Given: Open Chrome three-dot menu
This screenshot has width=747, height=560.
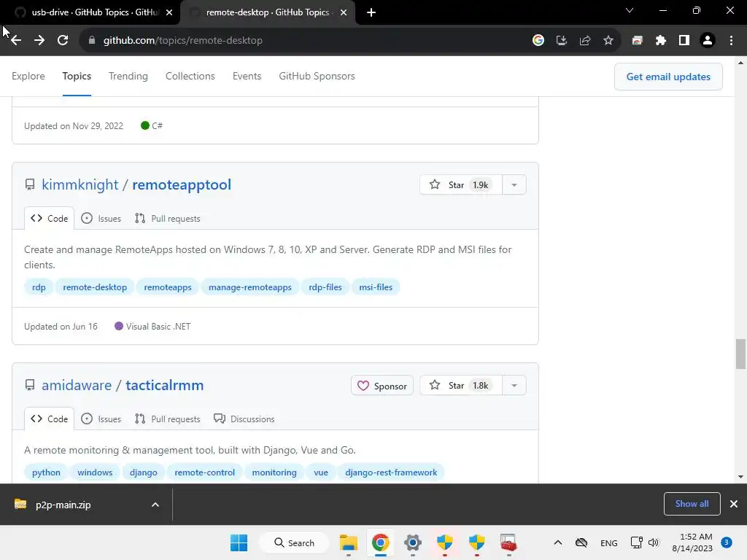Looking at the screenshot, I should pos(731,41).
